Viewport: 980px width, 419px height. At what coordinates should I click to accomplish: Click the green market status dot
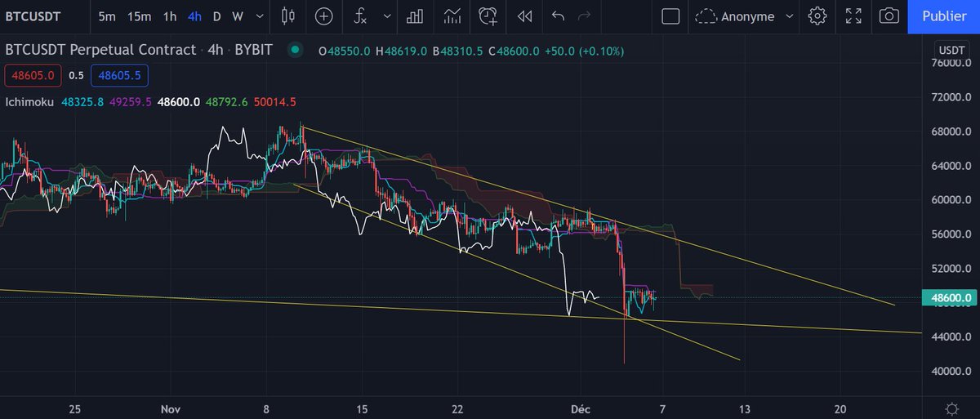(294, 51)
